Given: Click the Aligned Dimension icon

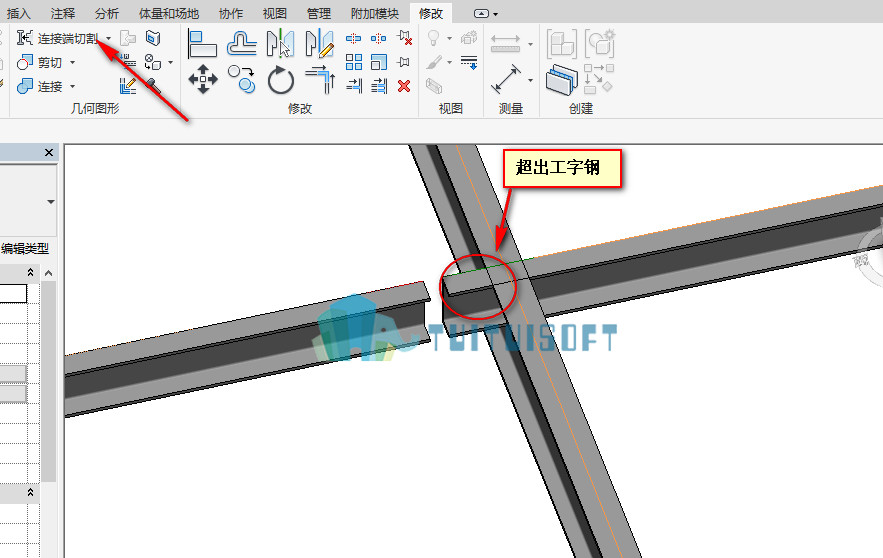Looking at the screenshot, I should coord(506,79).
